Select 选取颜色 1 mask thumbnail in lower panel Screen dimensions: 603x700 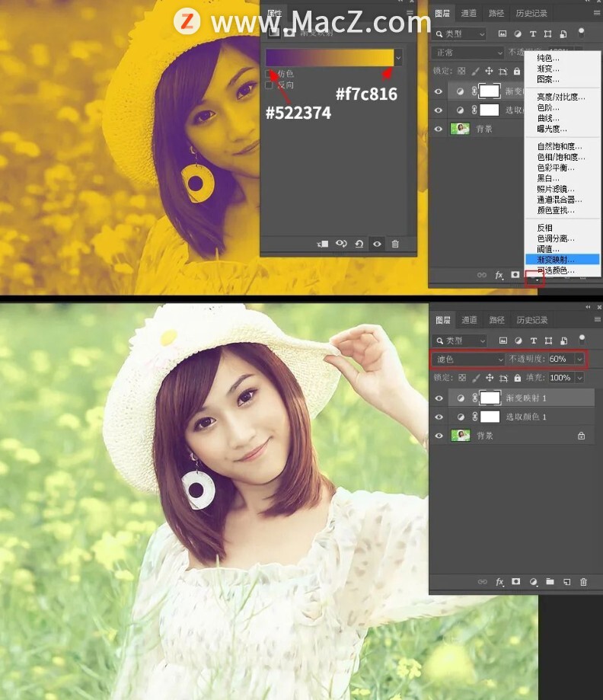(x=490, y=417)
